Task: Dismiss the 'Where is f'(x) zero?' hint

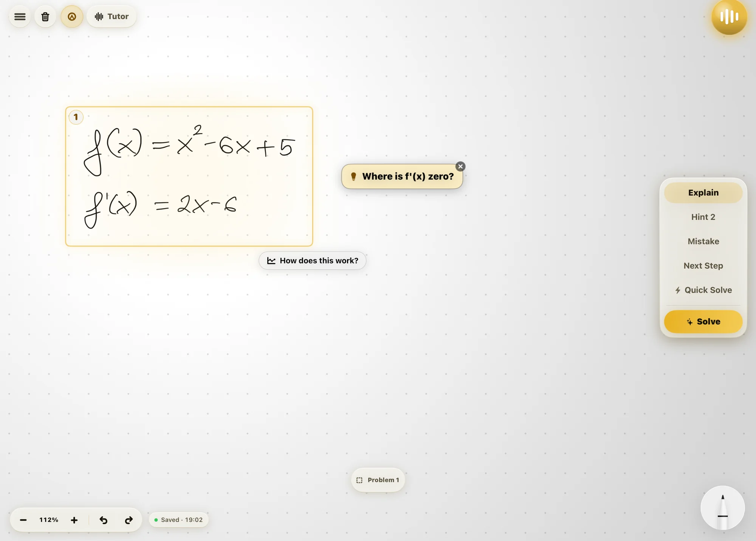Action: (x=460, y=166)
